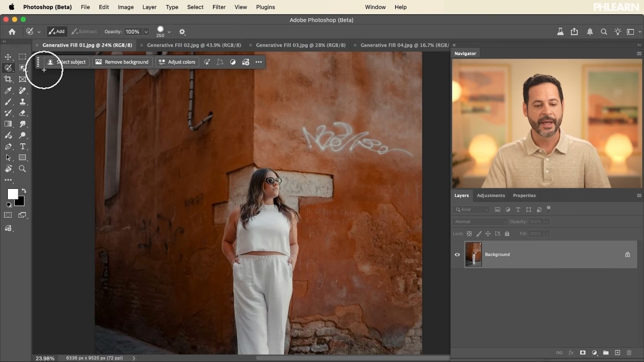Switch to Generative Fill 02.jpg tab
Screen dimensions: 644x362
[x=194, y=45]
